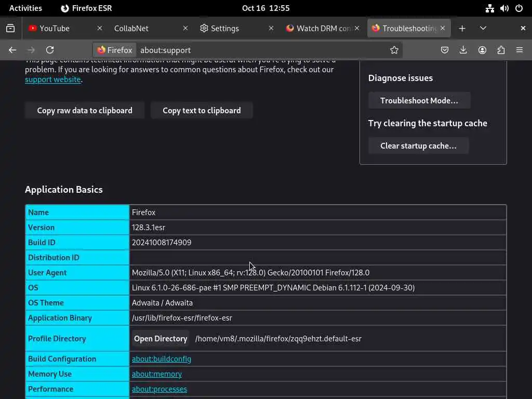Click Application Binary path /usr/lib/firefox-esr/firefox-esr
The height and width of the screenshot is (399, 532).
[182, 318]
